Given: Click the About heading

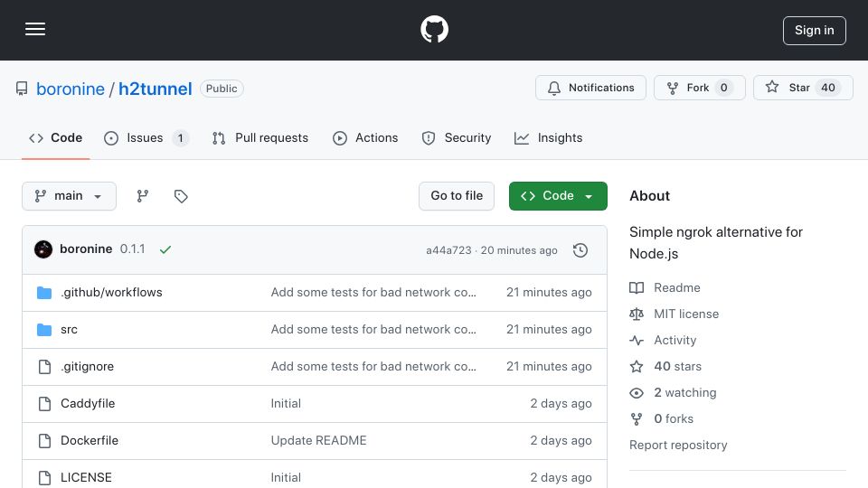Looking at the screenshot, I should pyautogui.click(x=649, y=196).
